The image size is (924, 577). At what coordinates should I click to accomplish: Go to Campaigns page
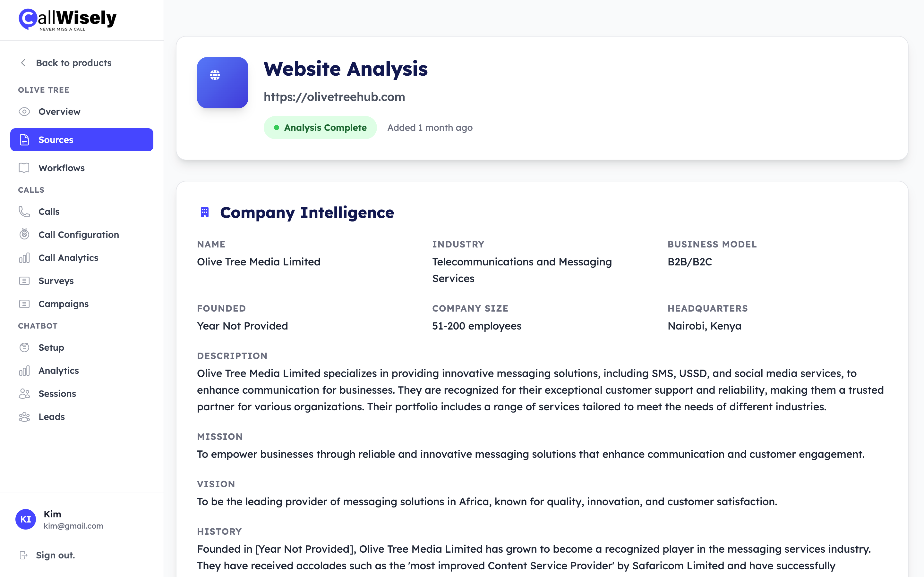[x=64, y=304]
